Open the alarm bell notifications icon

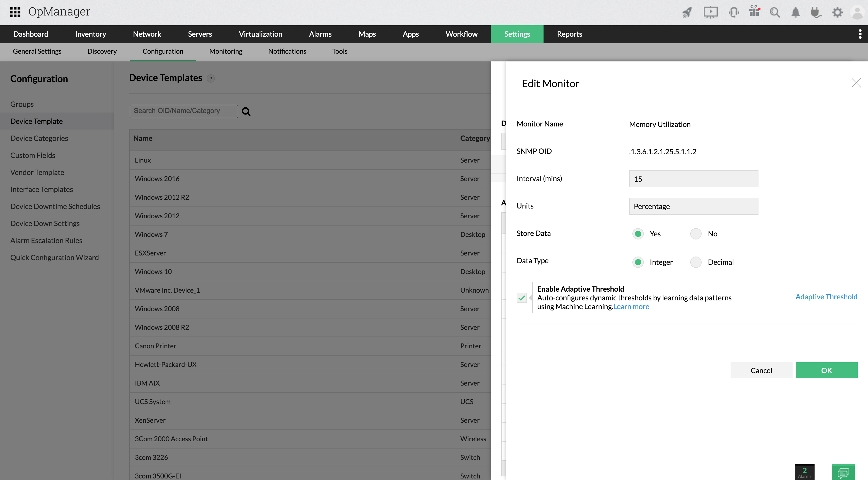(796, 12)
